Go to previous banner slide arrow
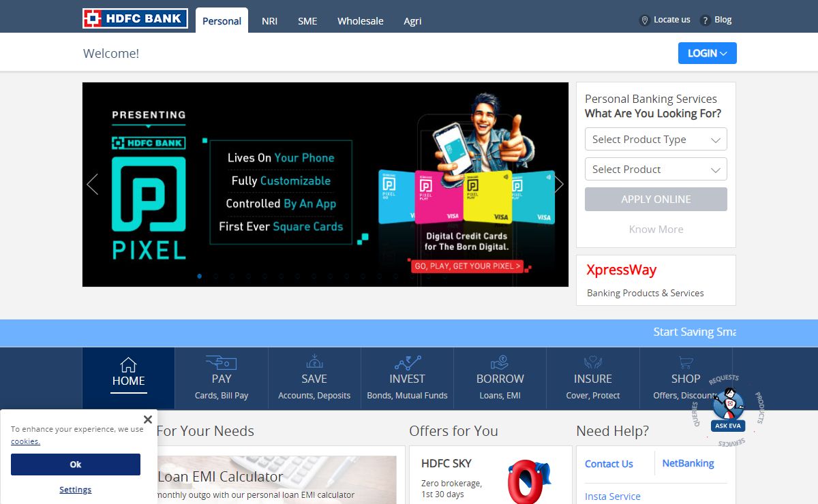The image size is (818, 504). pos(93,184)
